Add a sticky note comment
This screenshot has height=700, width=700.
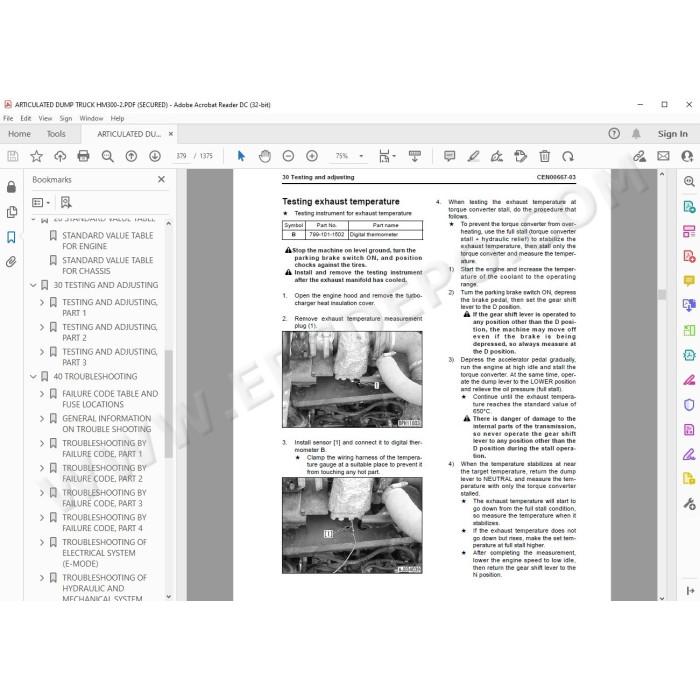(450, 156)
